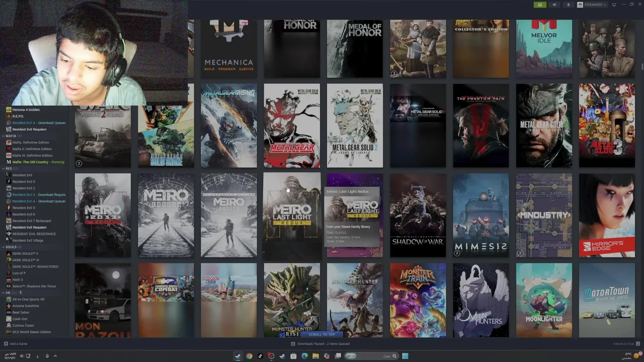Open the Metro 2033 Redux cover
The width and height of the screenshot is (644, 362).
[x=103, y=216]
